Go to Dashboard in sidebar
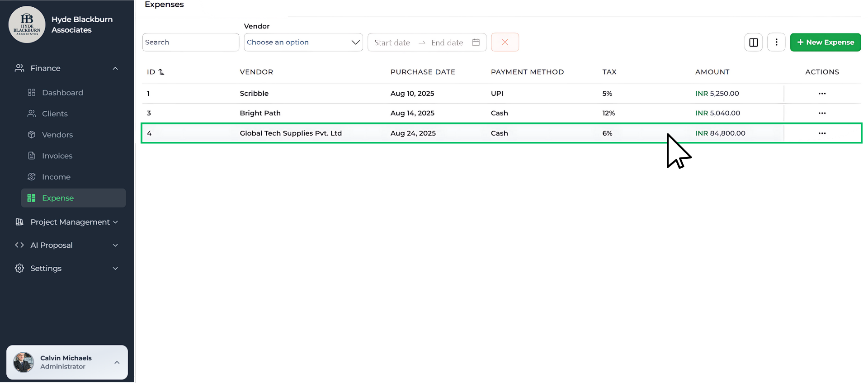868x383 pixels. [x=62, y=93]
